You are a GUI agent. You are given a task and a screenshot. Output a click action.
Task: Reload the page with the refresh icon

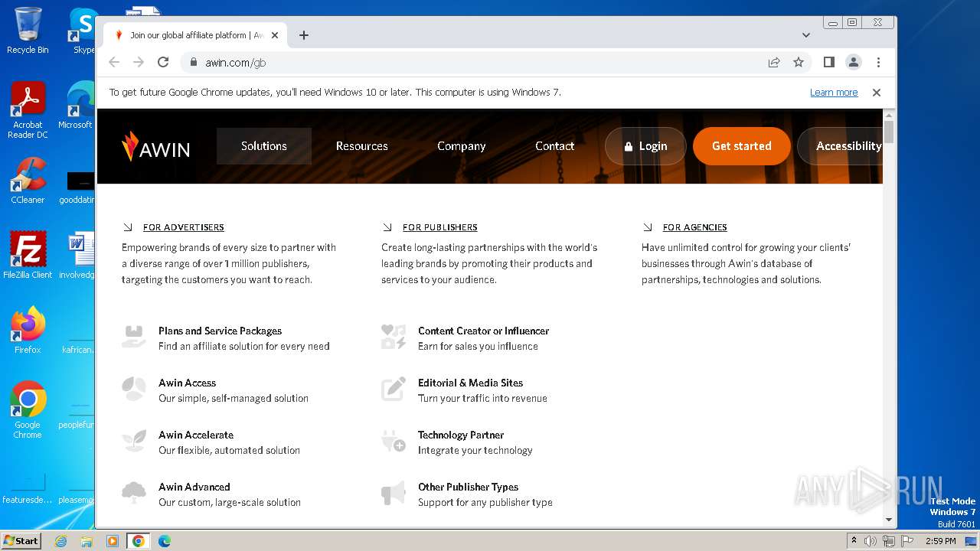(163, 63)
